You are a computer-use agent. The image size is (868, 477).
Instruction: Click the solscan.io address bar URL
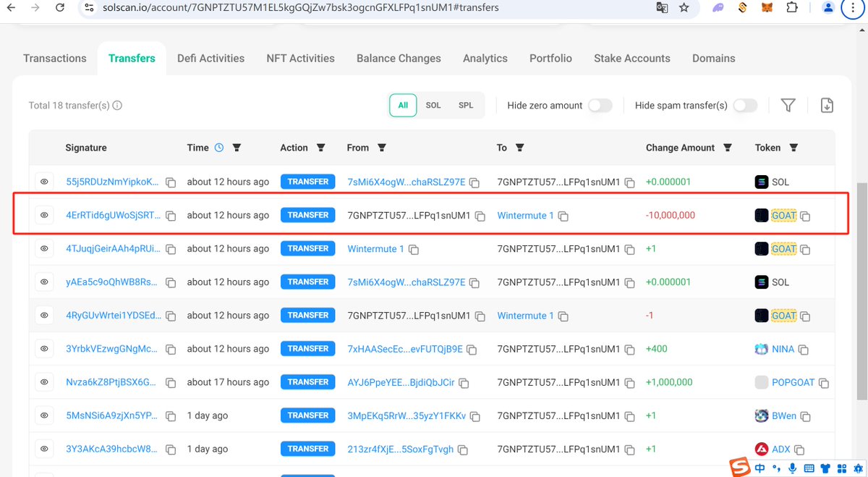click(x=300, y=8)
